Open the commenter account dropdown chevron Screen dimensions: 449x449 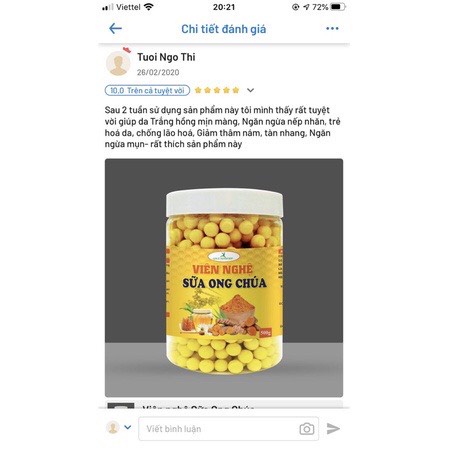[128, 427]
